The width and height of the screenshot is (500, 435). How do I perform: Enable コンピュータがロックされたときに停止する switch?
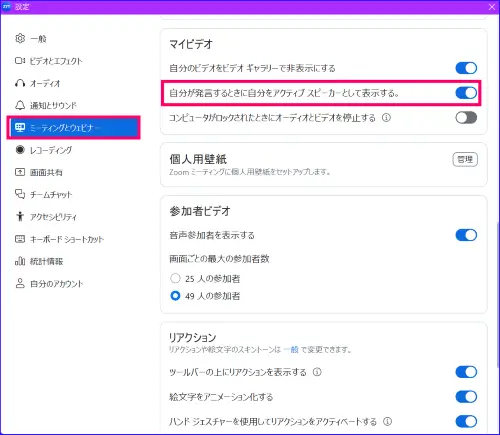pyautogui.click(x=466, y=118)
